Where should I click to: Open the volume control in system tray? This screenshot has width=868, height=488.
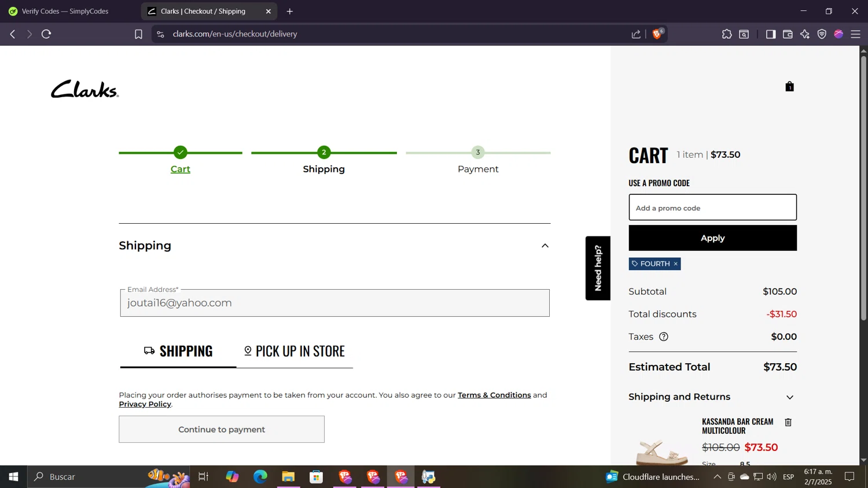point(771,477)
